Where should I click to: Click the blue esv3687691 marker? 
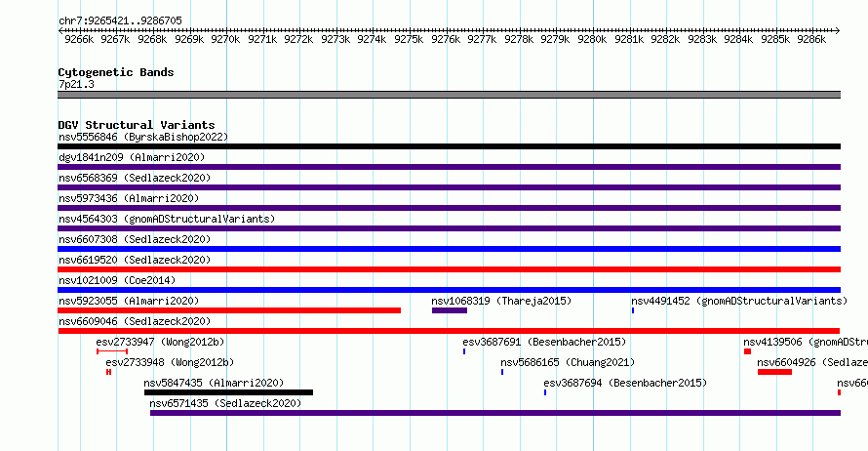[x=464, y=351]
